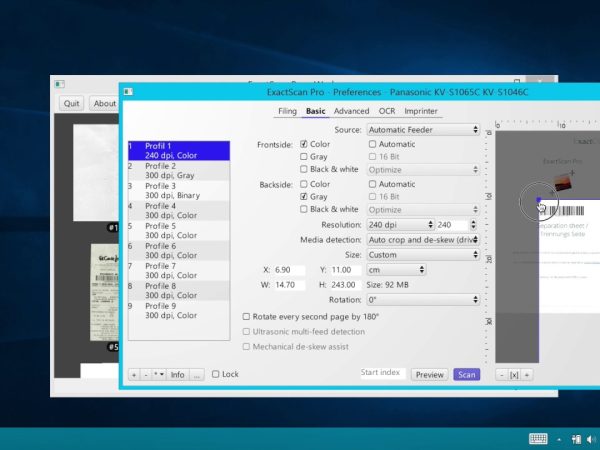Viewport: 600px width, 450px height.
Task: Select Profile 3 300 dpi Binary
Action: pyautogui.click(x=179, y=191)
